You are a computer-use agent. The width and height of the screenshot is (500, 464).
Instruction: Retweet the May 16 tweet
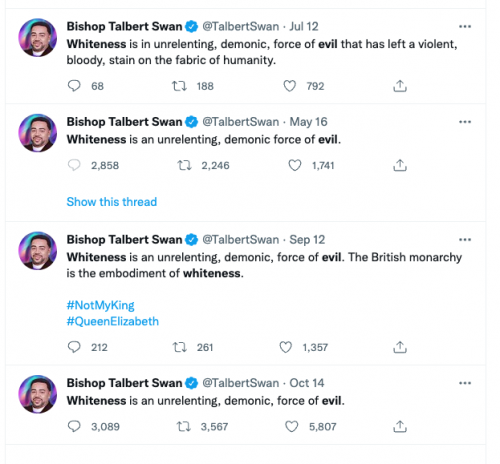point(184,165)
